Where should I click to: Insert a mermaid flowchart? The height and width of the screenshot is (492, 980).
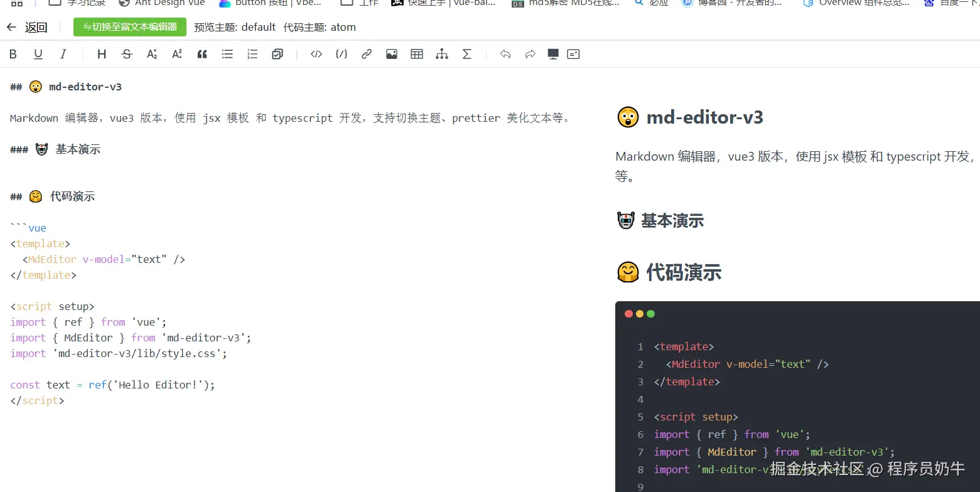coord(441,54)
